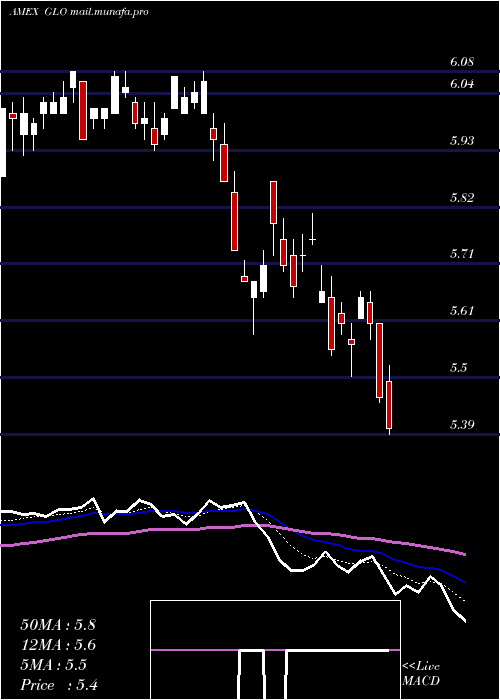Click the 5MA : 5.5 legend entry
The height and width of the screenshot is (700, 500).
[x=54, y=665]
